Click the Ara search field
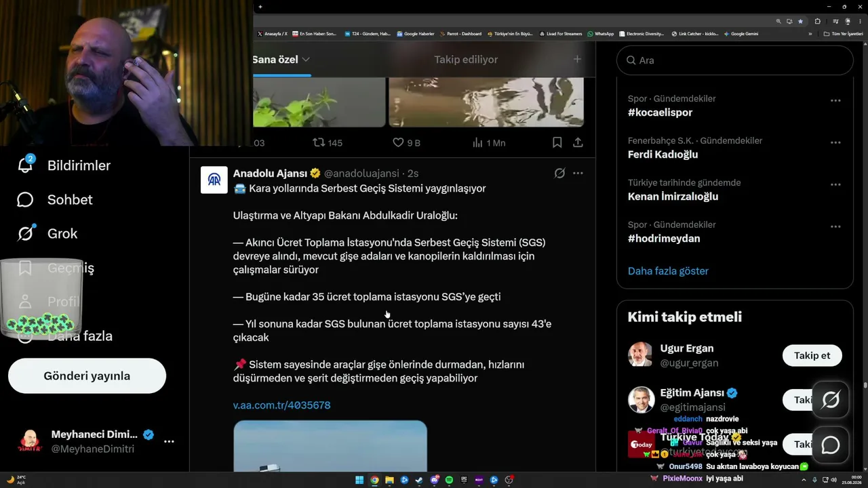 [735, 60]
